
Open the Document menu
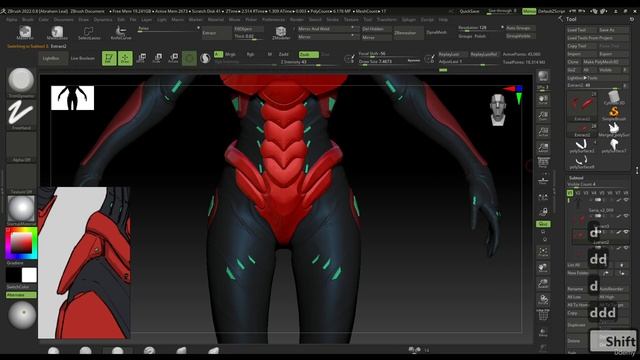[64, 20]
